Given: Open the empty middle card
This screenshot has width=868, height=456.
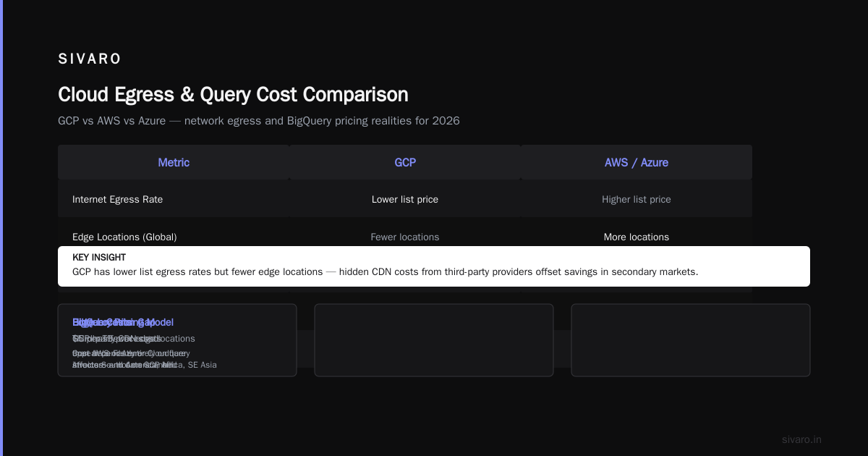Looking at the screenshot, I should (434, 340).
